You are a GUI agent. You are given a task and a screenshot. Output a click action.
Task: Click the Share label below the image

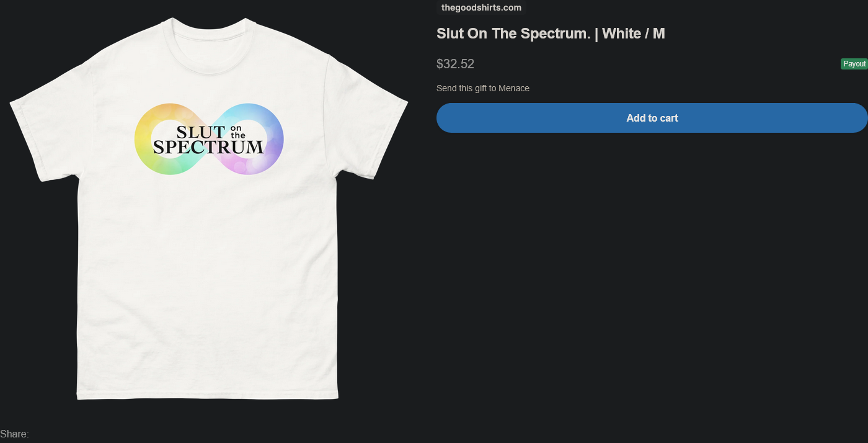click(x=14, y=434)
